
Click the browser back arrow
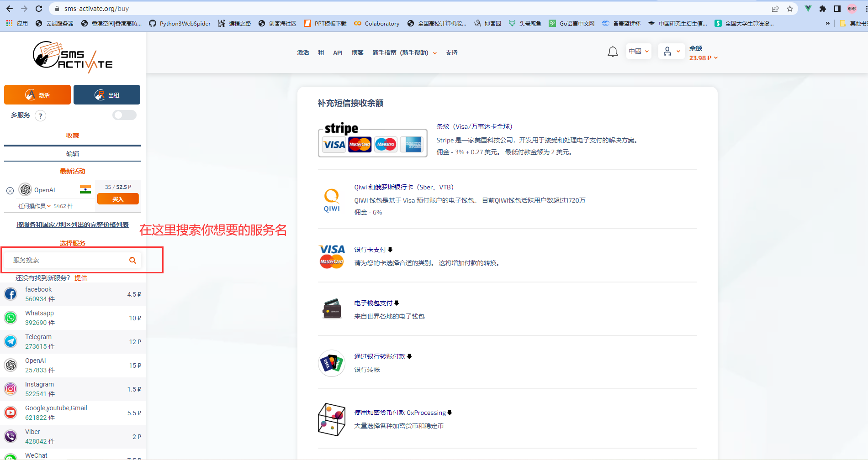(x=10, y=9)
